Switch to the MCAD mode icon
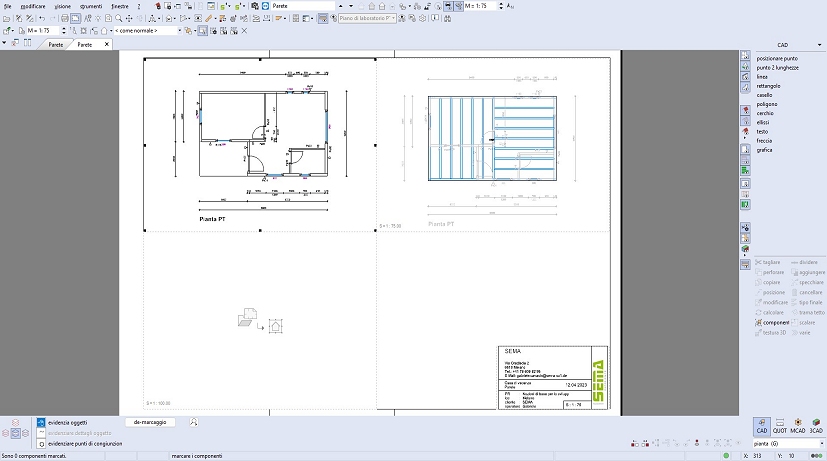This screenshot has height=461, width=827. (797, 426)
